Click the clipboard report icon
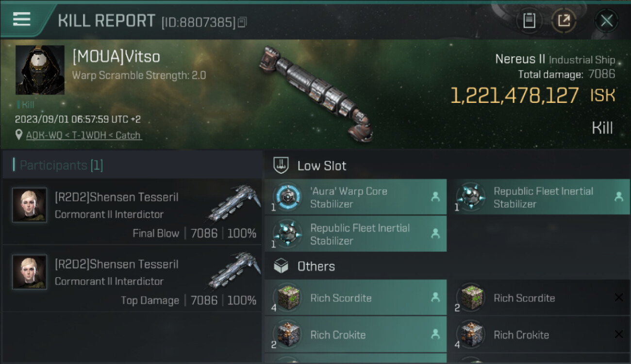 click(529, 20)
